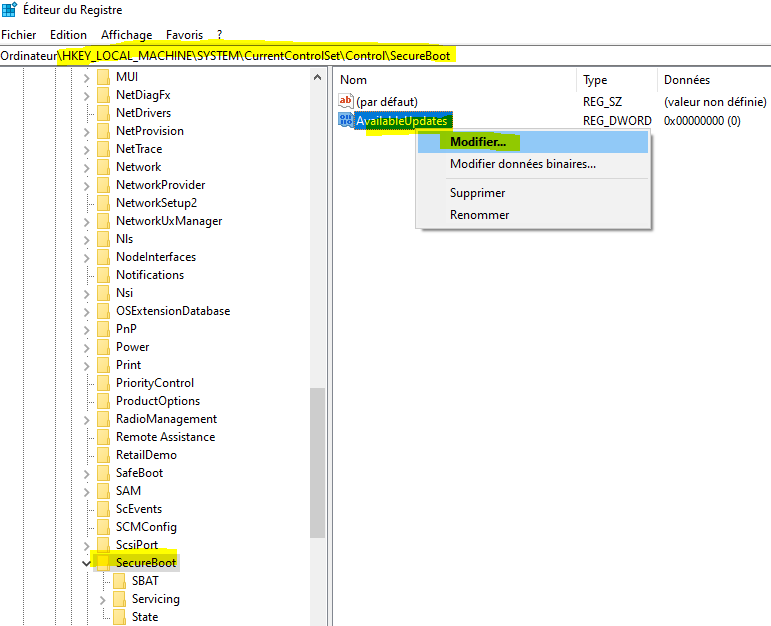This screenshot has height=626, width=771.
Task: Click the SecureBoot folder icon
Action: coord(103,563)
